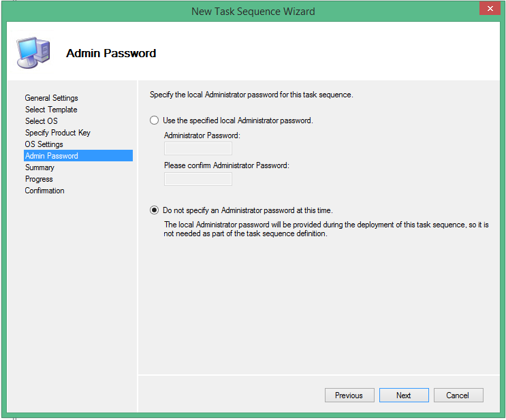506x420 pixels.
Task: Go to General Settings step
Action: [52, 98]
